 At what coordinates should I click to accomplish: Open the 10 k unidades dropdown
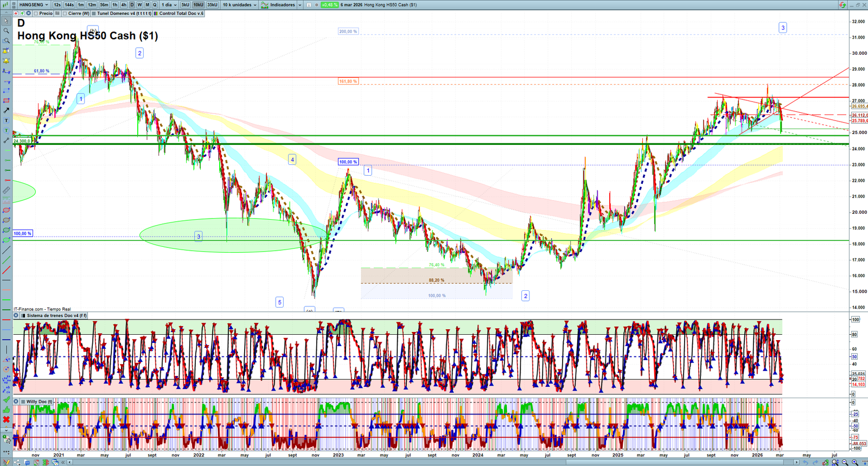tap(239, 5)
